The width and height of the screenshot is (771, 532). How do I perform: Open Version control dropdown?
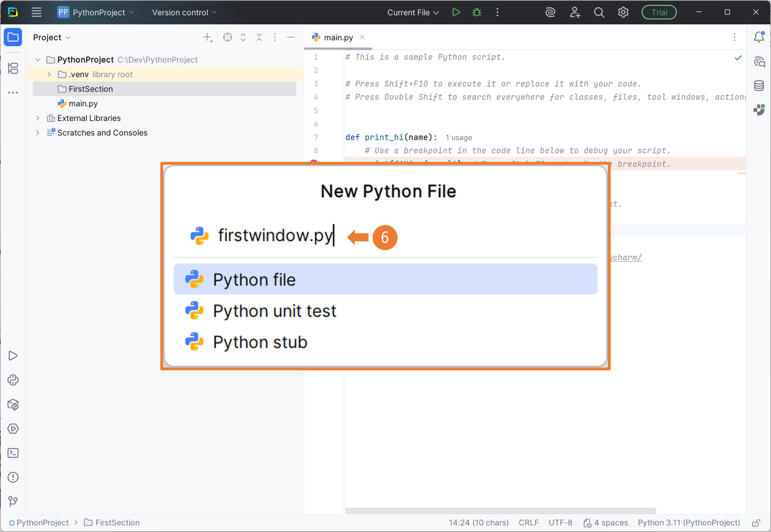tap(184, 12)
